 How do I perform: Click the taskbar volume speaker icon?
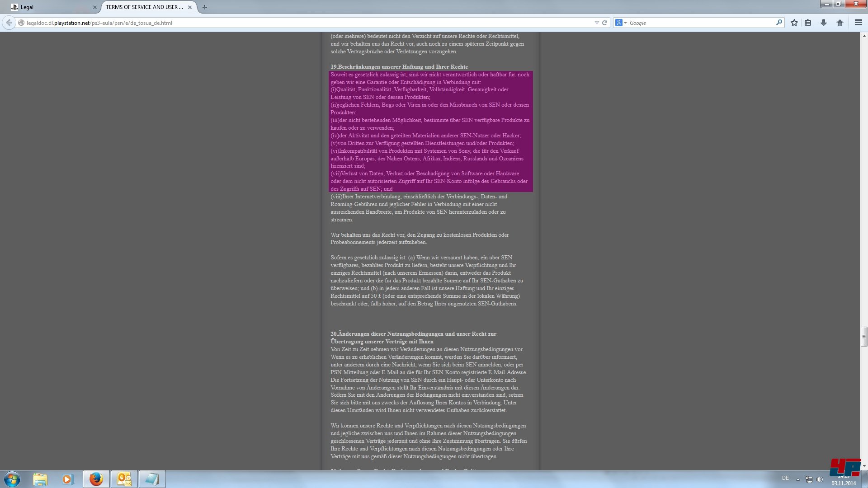pyautogui.click(x=820, y=479)
